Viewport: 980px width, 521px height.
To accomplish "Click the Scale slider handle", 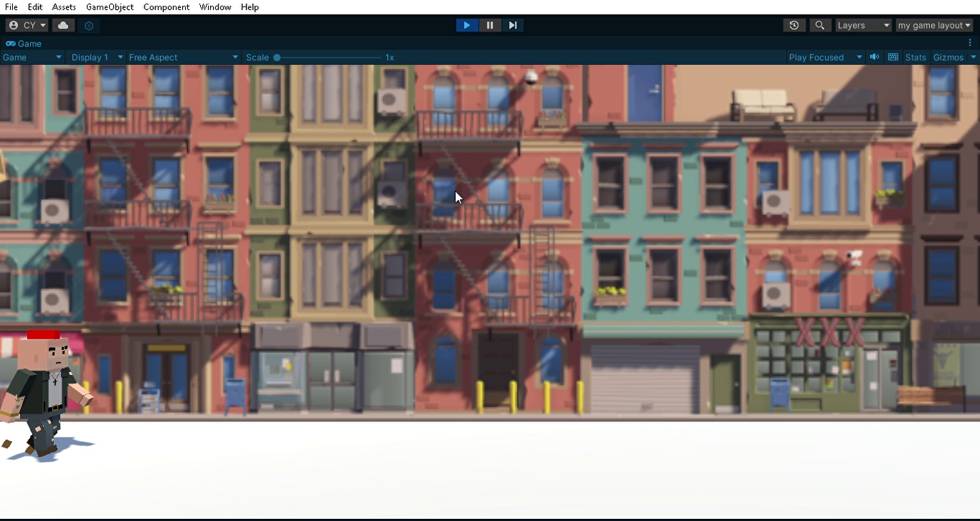I will (277, 57).
